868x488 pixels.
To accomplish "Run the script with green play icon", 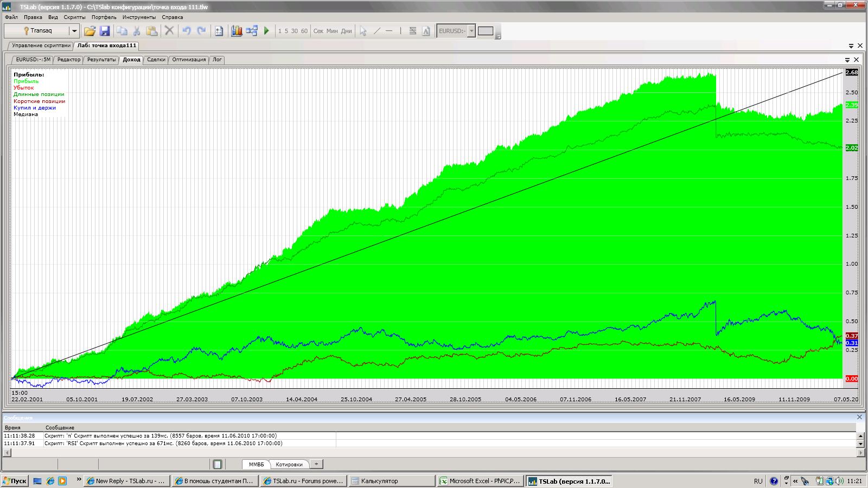I will coord(266,31).
